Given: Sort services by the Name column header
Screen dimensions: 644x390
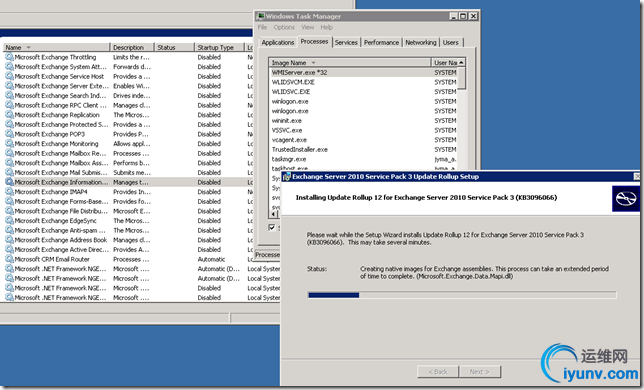Looking at the screenshot, I should coord(57,48).
